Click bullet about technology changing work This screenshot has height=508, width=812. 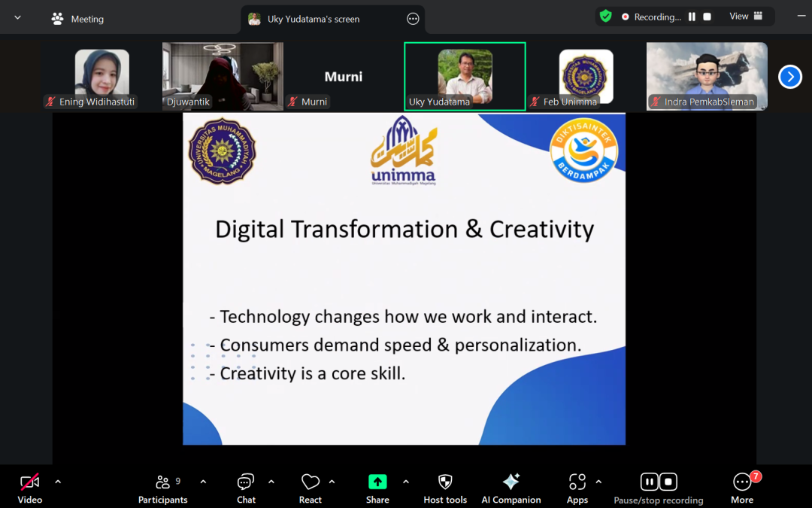pyautogui.click(x=404, y=317)
